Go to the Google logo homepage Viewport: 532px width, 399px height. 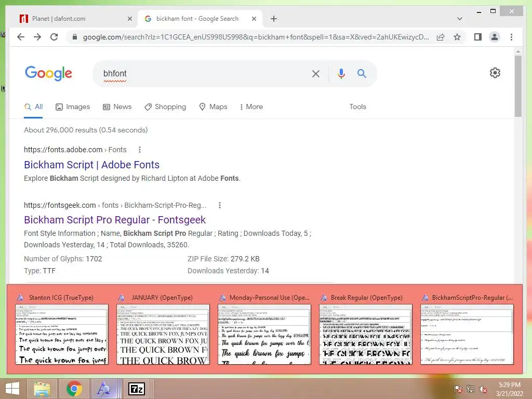(x=48, y=73)
